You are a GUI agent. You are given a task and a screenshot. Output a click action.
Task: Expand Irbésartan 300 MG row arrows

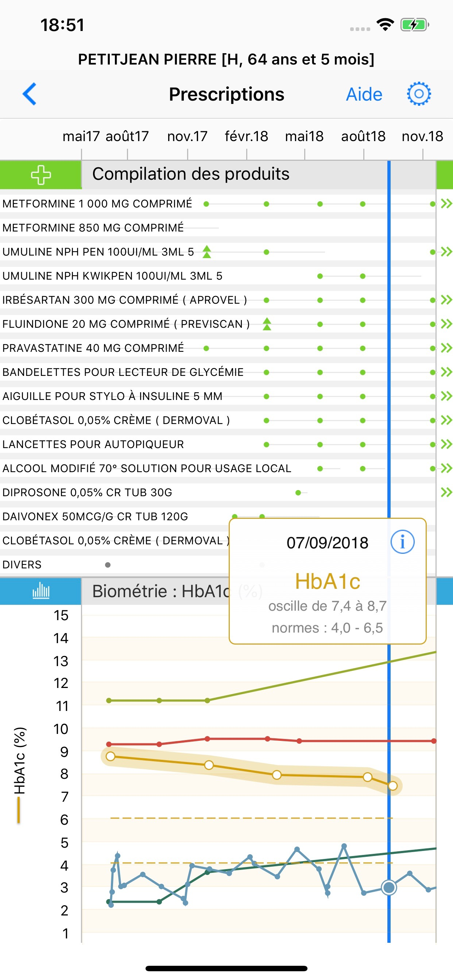click(446, 300)
